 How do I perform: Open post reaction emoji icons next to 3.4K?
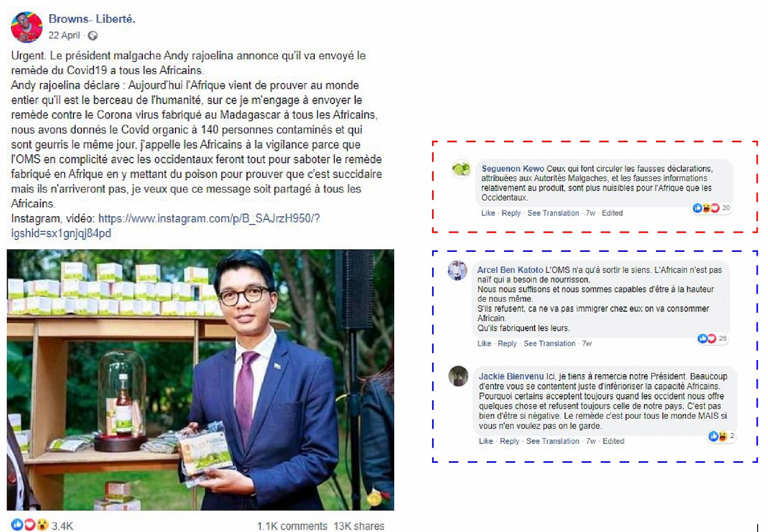pos(30,526)
